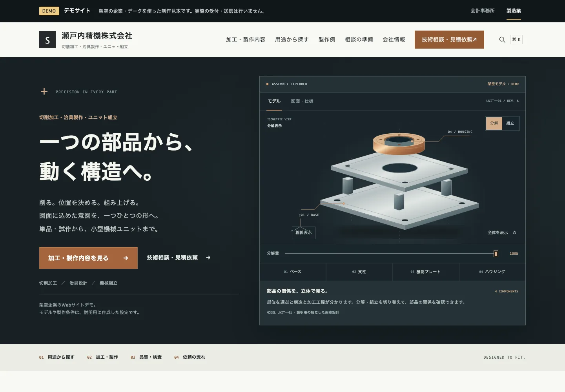Switch to the 図面・仕様 tab
This screenshot has width=565, height=392.
coord(302,101)
